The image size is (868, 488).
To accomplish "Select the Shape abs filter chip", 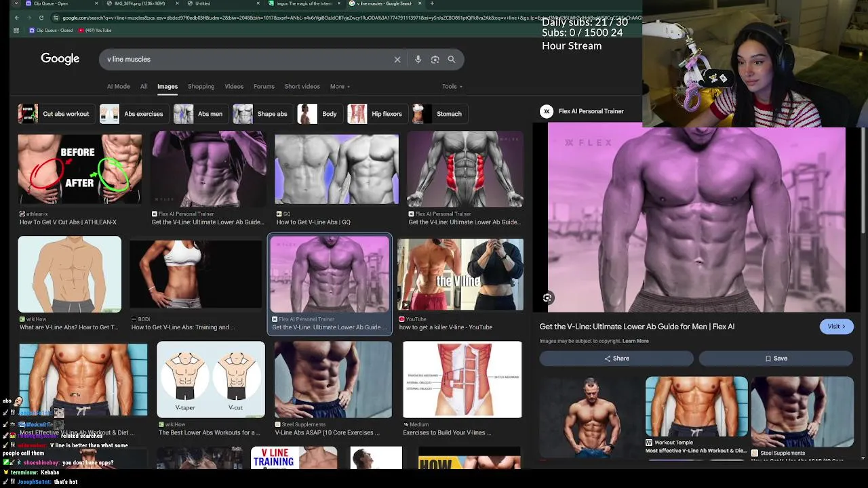I will tap(261, 114).
